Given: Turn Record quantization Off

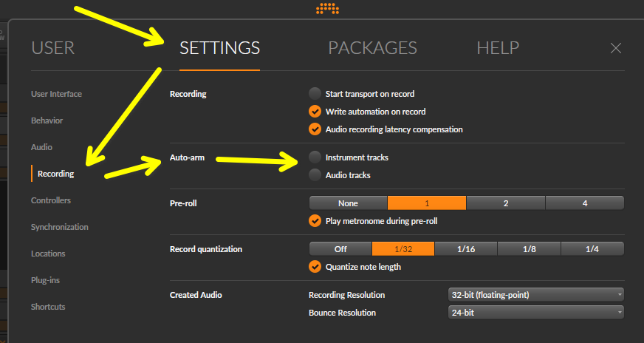Looking at the screenshot, I should pos(340,249).
